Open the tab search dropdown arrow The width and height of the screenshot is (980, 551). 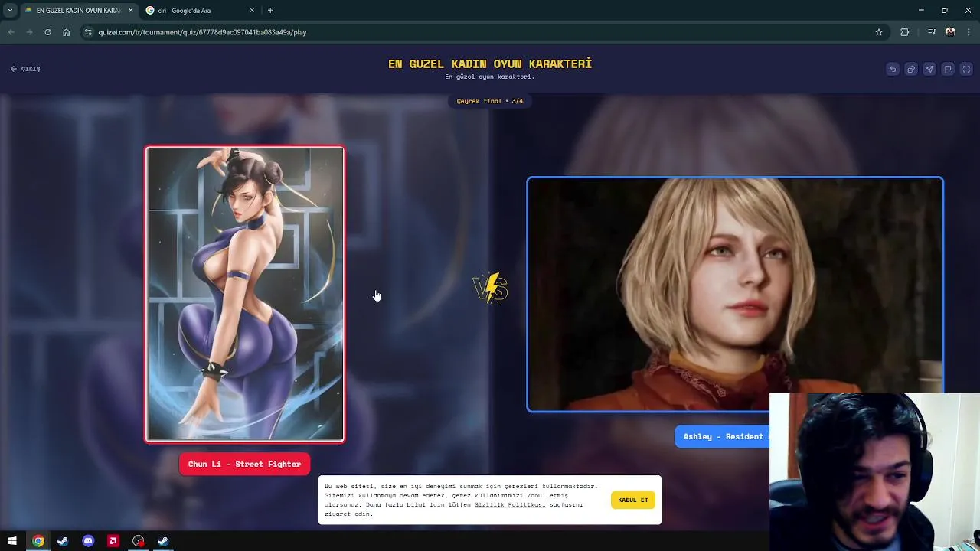click(10, 11)
